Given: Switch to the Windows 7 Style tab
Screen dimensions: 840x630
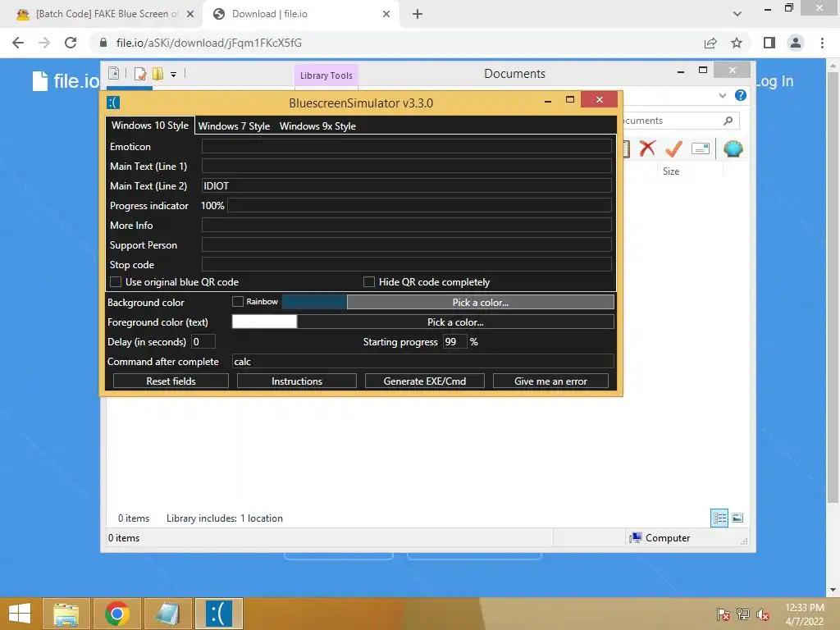Looking at the screenshot, I should [234, 126].
